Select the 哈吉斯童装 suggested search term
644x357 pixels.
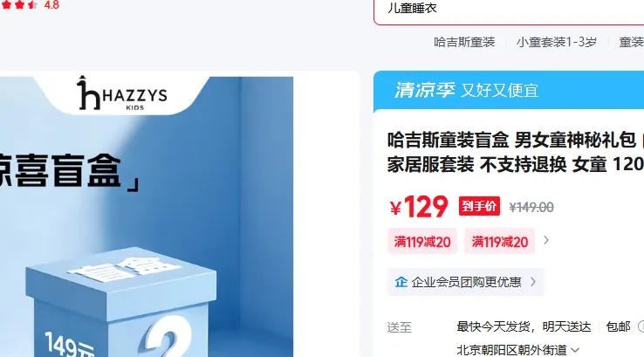pos(464,42)
